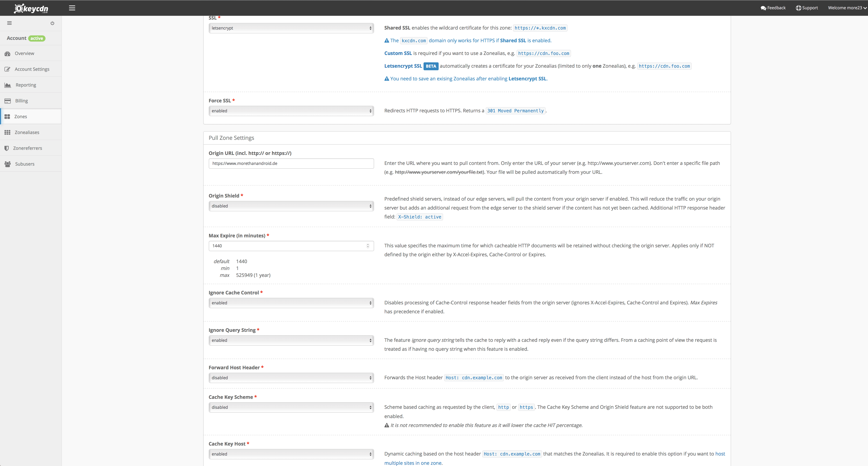The width and height of the screenshot is (868, 466).
Task: Click the Feedback link
Action: 773,8
